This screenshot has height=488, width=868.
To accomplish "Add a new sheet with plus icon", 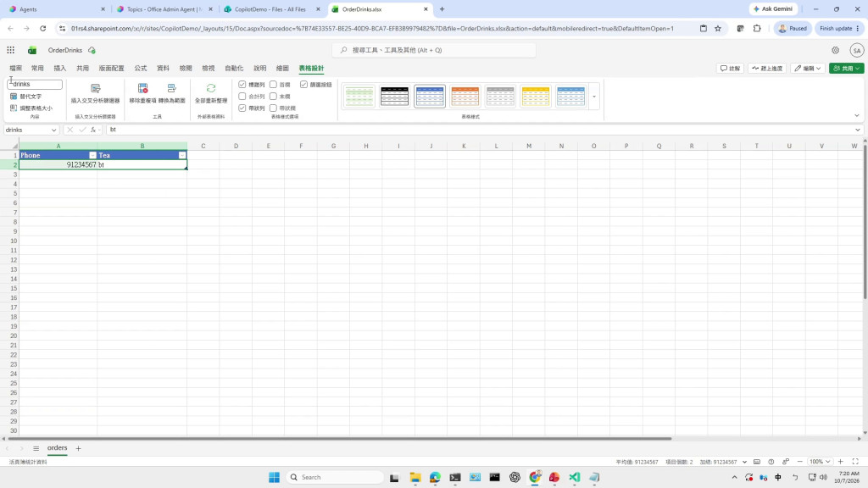I will [x=78, y=448].
